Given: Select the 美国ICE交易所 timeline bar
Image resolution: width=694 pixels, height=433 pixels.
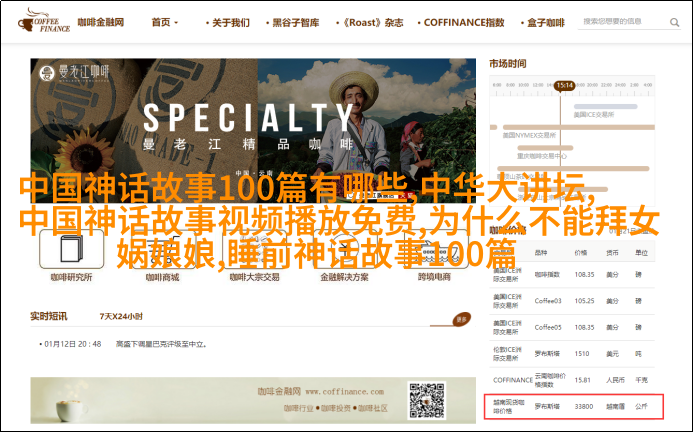Looking at the screenshot, I should [605, 107].
